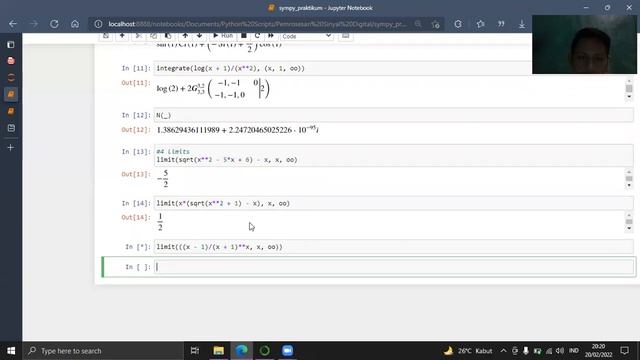Open the green circle app on taskbar
The image size is (640, 360).
(x=264, y=351)
